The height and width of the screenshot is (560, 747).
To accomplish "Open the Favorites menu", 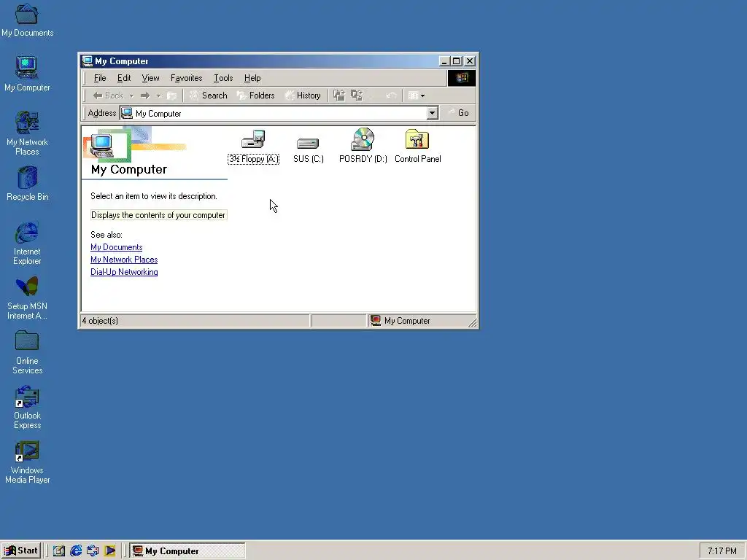I will (186, 78).
